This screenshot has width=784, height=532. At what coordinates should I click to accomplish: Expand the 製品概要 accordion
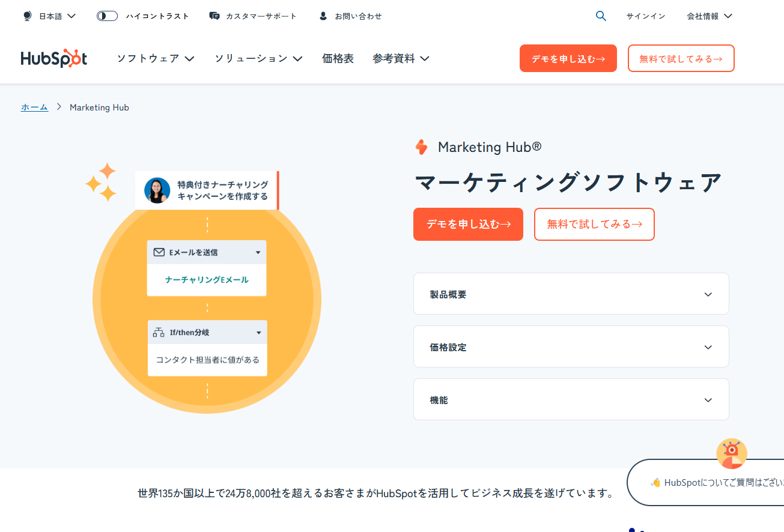[x=571, y=294]
